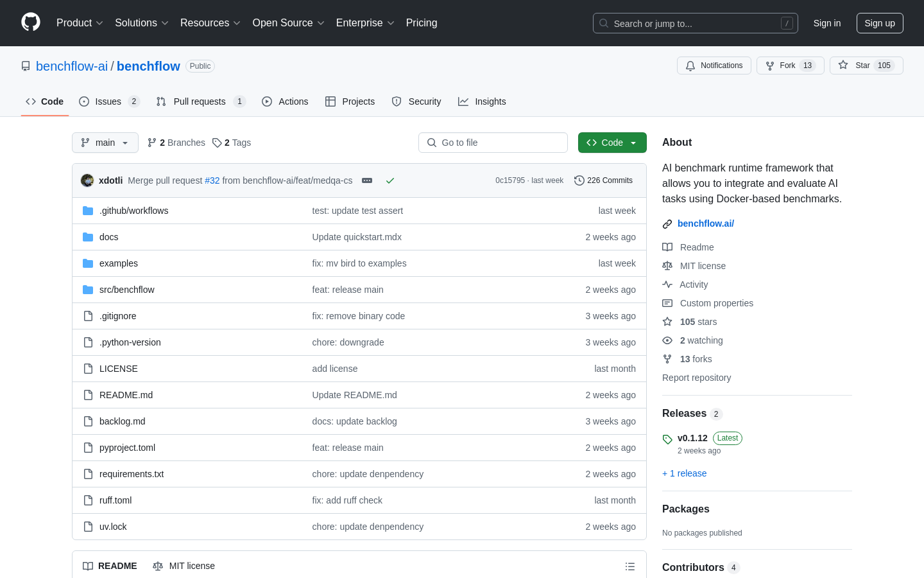924x578 pixels.
Task: View the green check status
Action: pos(389,180)
